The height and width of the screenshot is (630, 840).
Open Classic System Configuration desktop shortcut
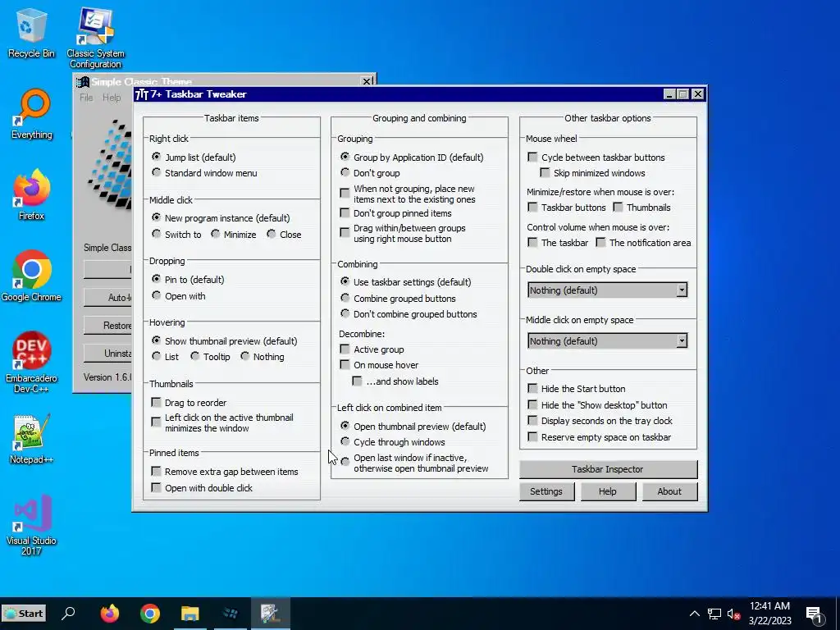tap(95, 38)
